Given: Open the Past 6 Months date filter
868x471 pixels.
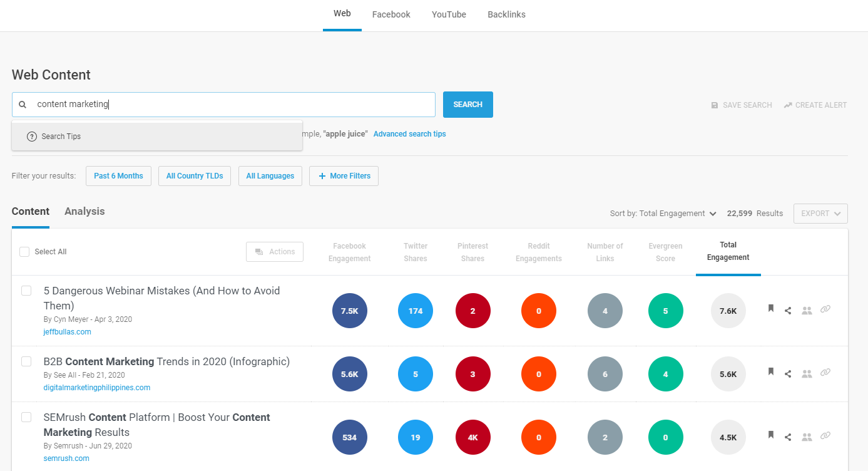Looking at the screenshot, I should [118, 176].
